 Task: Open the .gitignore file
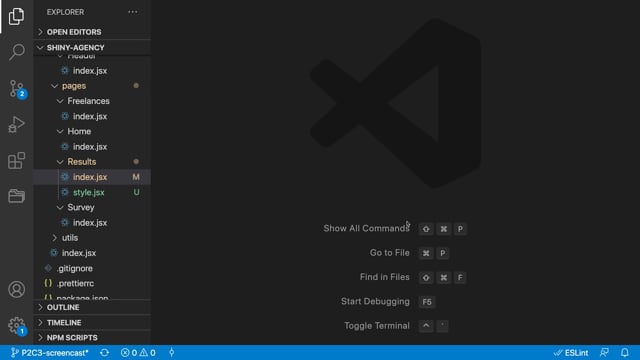[92, 268]
